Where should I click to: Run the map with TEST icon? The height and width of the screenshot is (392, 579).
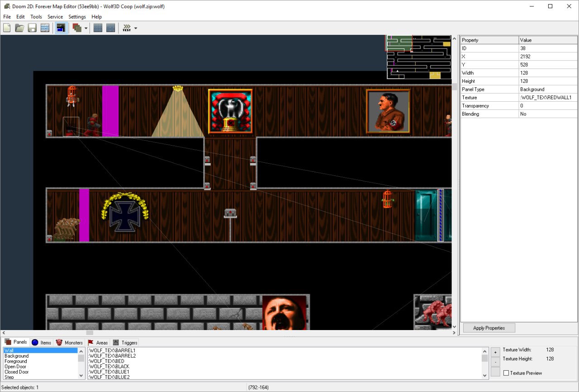(x=127, y=28)
